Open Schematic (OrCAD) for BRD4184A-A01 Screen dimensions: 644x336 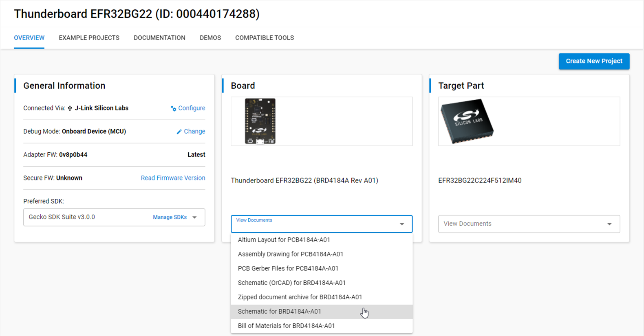[322, 283]
